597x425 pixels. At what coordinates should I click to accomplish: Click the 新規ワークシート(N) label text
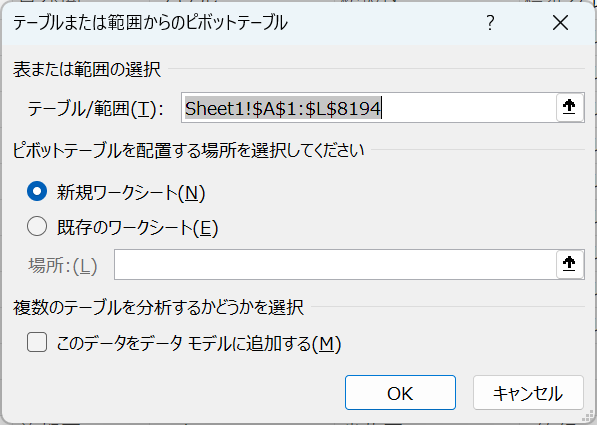click(x=131, y=193)
